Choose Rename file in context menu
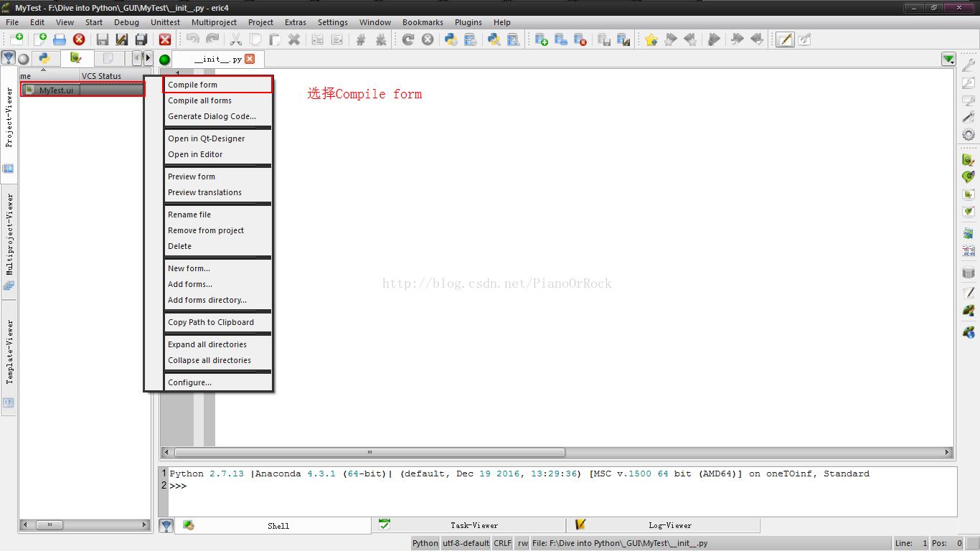This screenshot has height=551, width=980. pos(218,215)
